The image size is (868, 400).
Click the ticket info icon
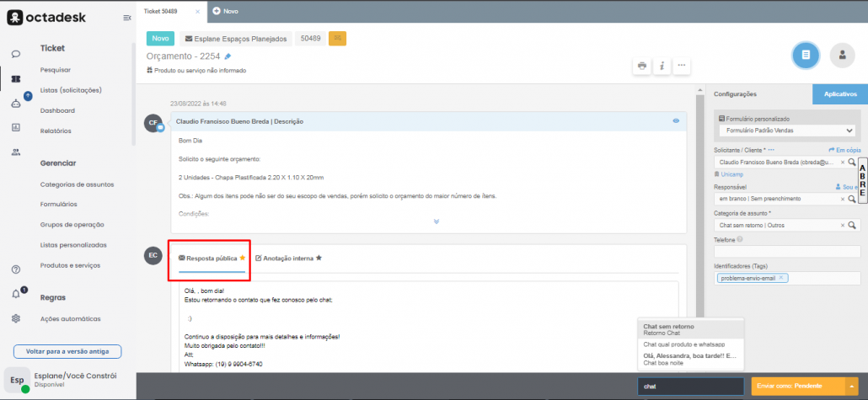tap(662, 65)
